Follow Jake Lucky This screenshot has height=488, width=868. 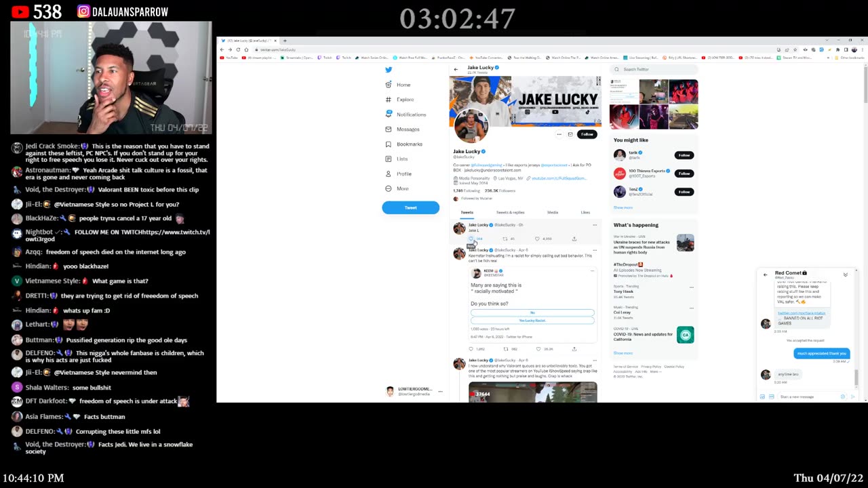point(587,134)
